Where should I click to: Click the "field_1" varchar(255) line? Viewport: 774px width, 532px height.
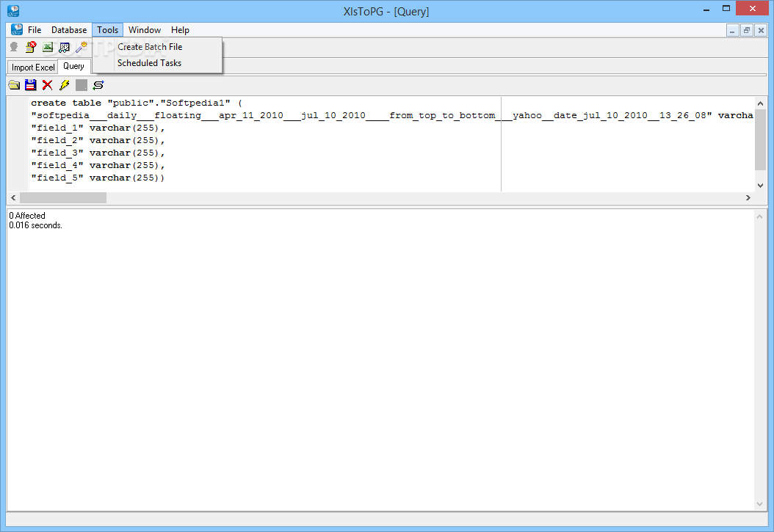[98, 128]
